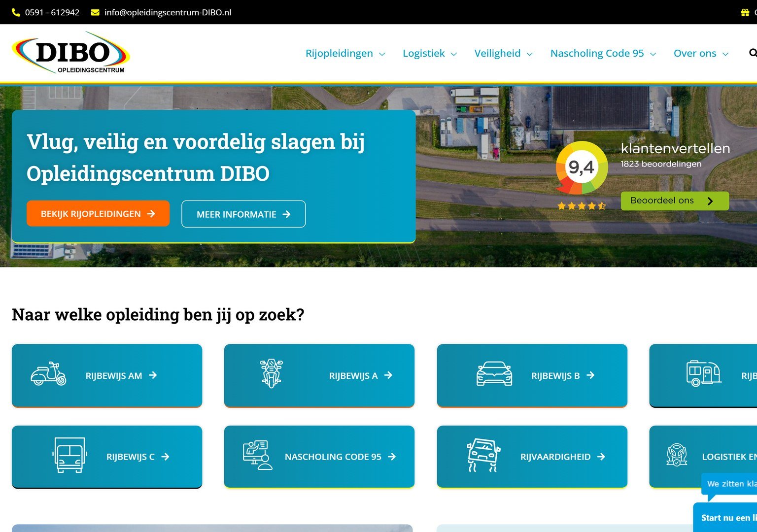The image size is (757, 532).
Task: Click the computer training icon for Nascholing
Action: [x=257, y=455]
